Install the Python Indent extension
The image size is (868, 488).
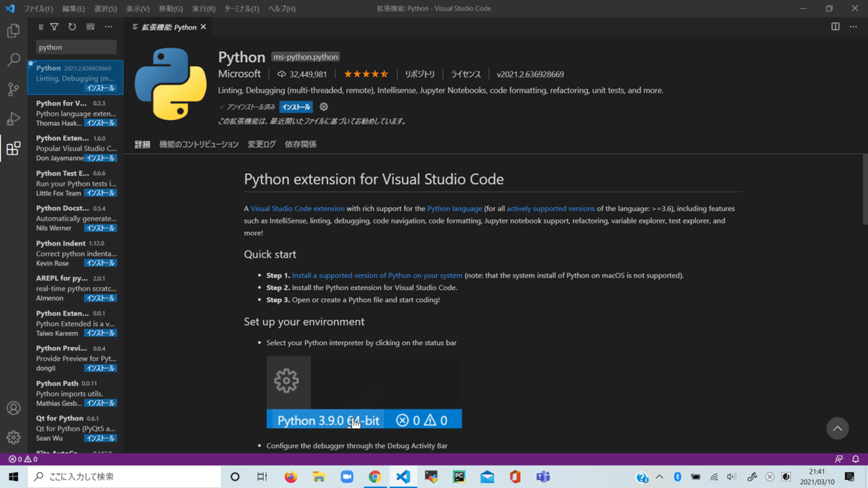click(x=100, y=263)
